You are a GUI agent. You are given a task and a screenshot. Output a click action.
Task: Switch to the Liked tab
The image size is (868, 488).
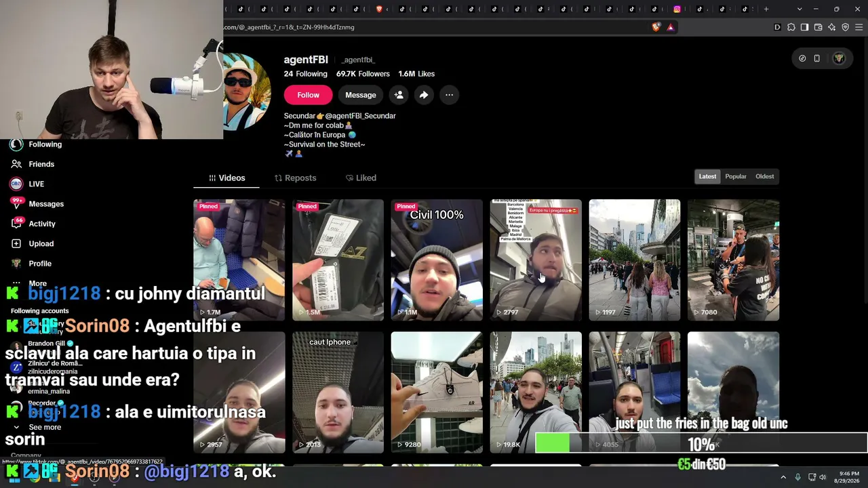click(x=361, y=178)
